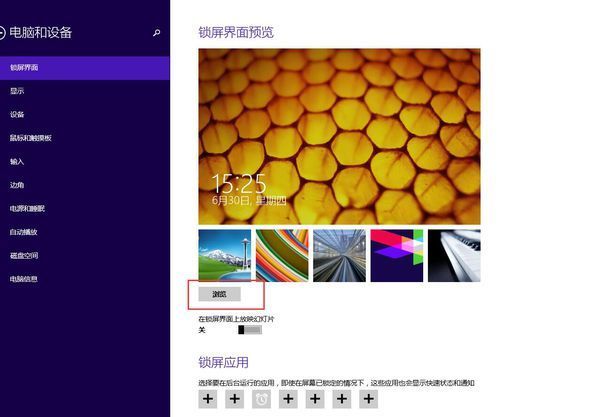The image size is (600, 417).
Task: Open search with the magnifier icon
Action: coord(157,33)
